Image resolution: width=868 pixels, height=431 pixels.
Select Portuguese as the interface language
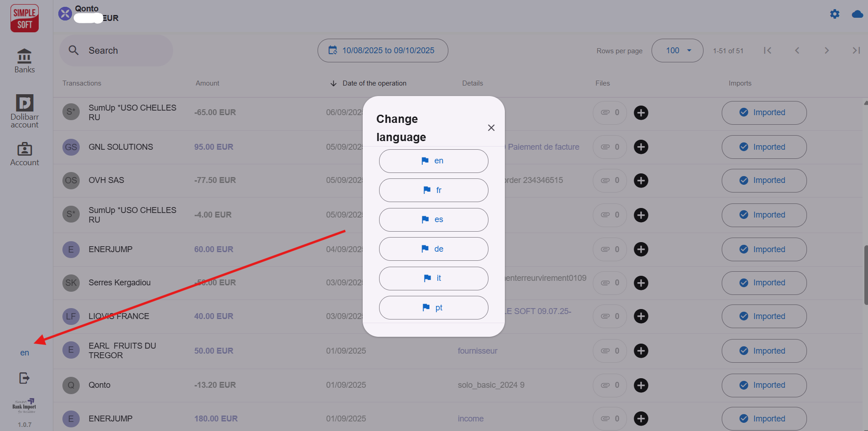click(x=433, y=308)
